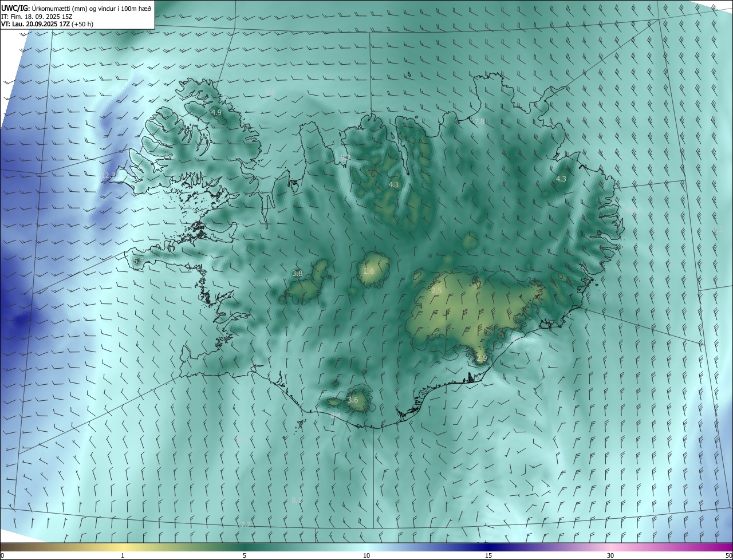Image resolution: width=733 pixels, height=560 pixels.
Task: Click the 0 tick on the color scale
Action: tap(2, 555)
